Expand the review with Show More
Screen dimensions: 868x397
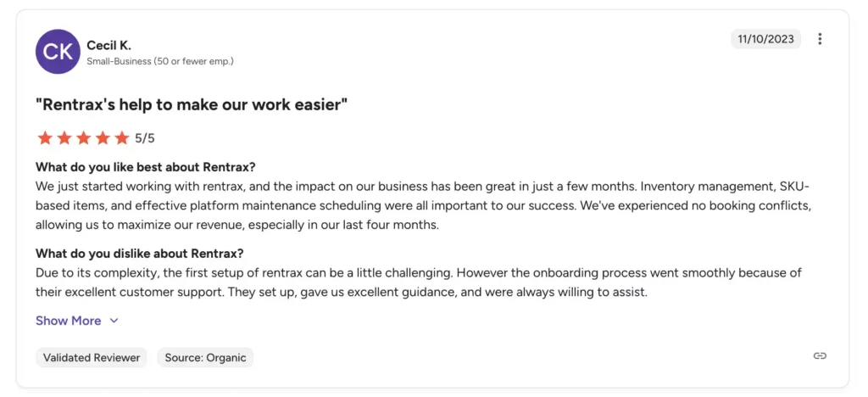click(x=69, y=321)
